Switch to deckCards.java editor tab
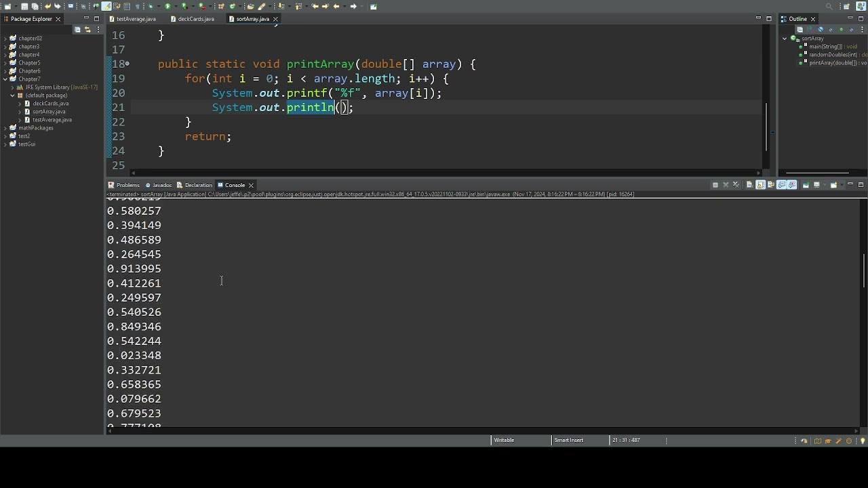This screenshot has height=488, width=868. [193, 19]
